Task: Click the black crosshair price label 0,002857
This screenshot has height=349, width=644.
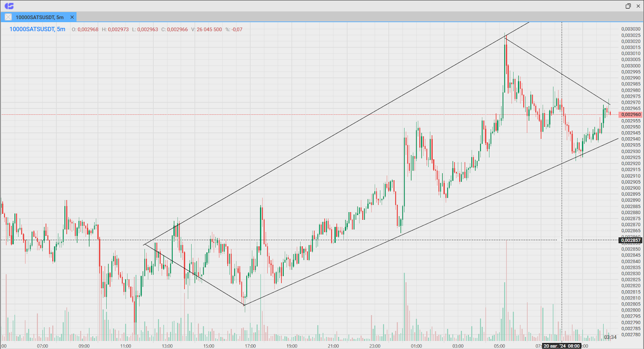Action: tap(630, 240)
